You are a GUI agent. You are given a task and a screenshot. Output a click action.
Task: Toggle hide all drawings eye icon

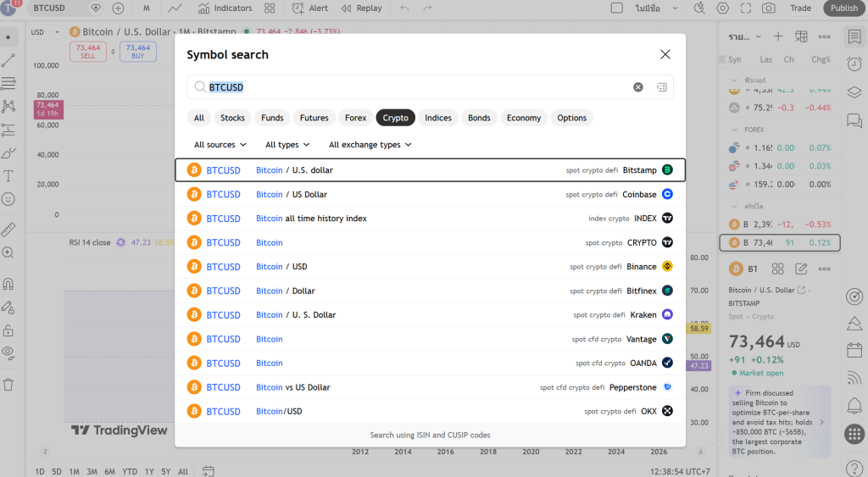pyautogui.click(x=8, y=353)
